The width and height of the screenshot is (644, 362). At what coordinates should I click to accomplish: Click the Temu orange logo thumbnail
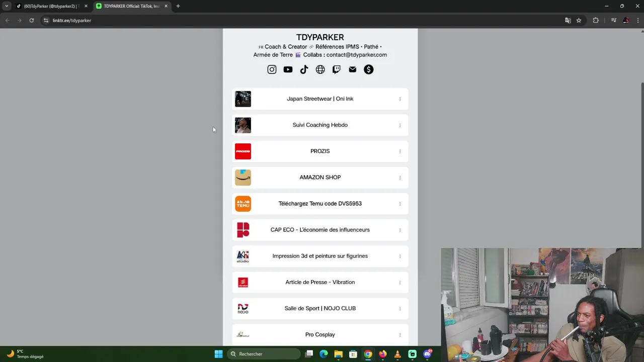[x=243, y=204]
